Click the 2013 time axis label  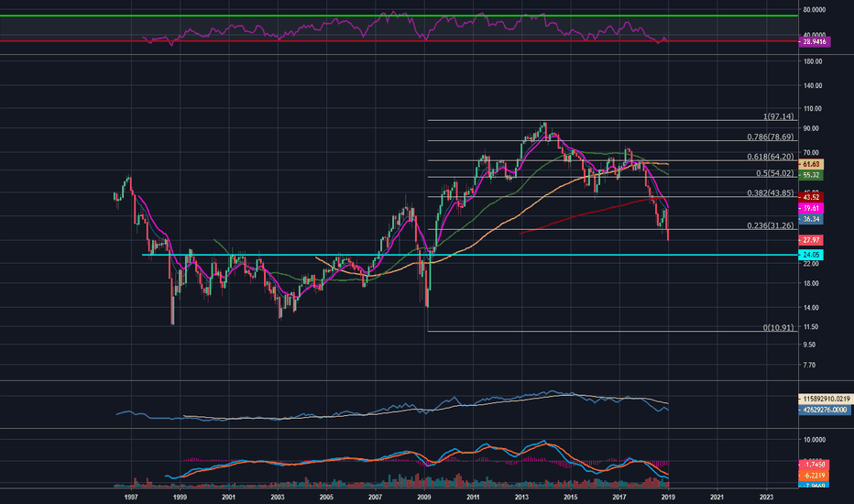(521, 497)
